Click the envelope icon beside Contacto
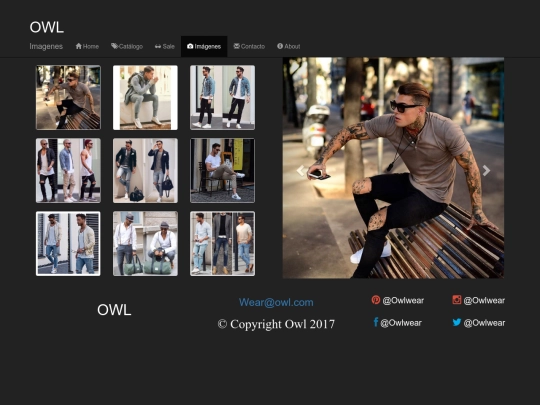This screenshot has height=405, width=540. 237,46
